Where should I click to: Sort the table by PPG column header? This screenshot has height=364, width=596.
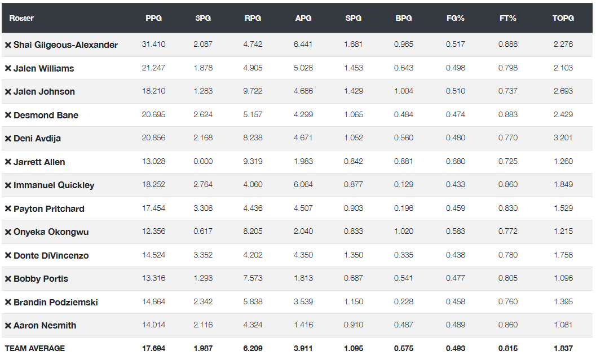[x=153, y=18]
